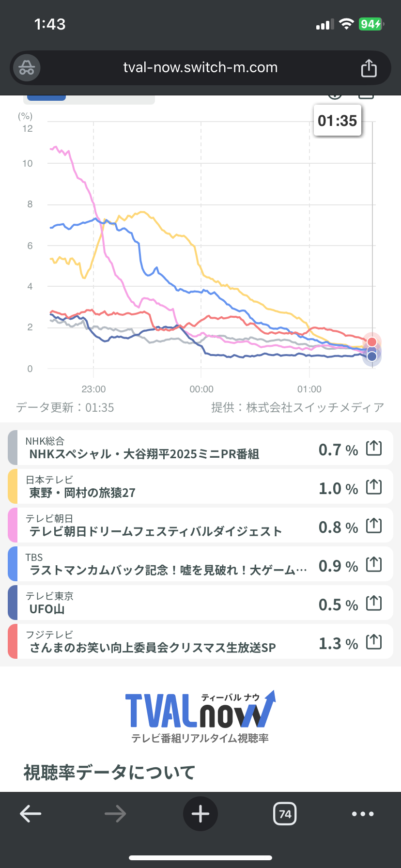Tap the tval-now.switch-m.com address field
Viewport: 401px width, 868px height.
point(200,68)
